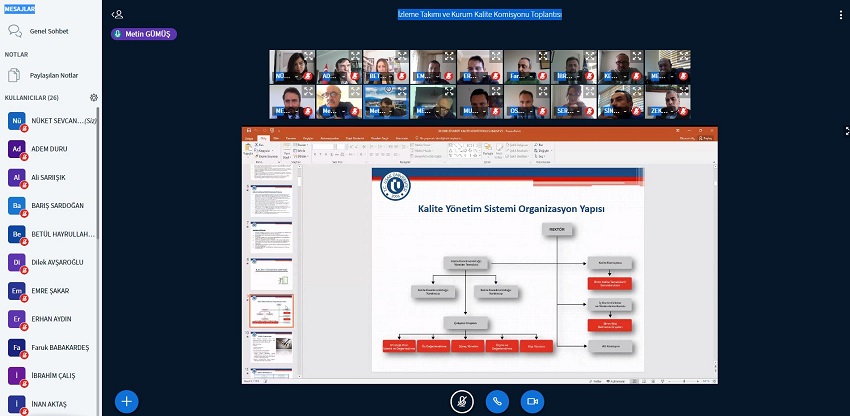Open the blue plus actions menu
Image resolution: width=850 pixels, height=416 pixels.
pos(127,401)
